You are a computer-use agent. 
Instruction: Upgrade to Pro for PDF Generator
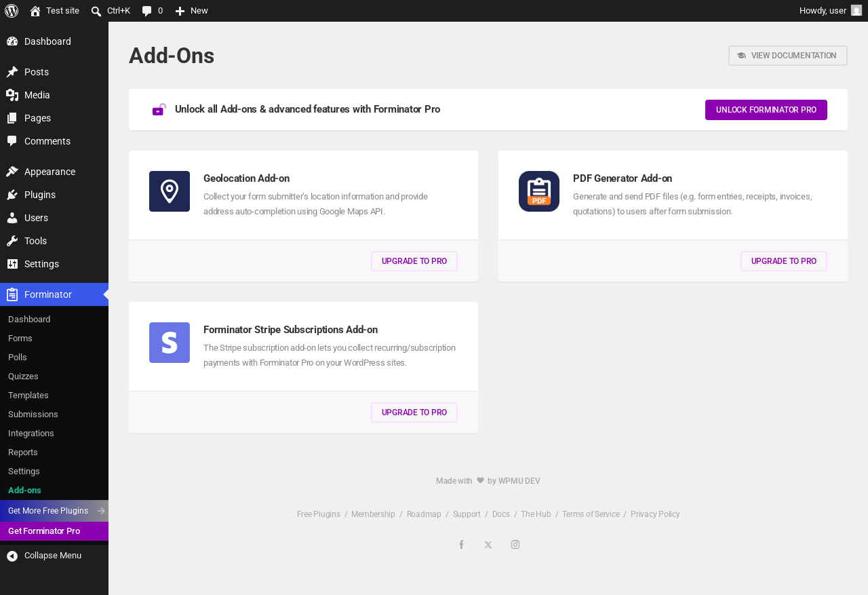click(784, 261)
